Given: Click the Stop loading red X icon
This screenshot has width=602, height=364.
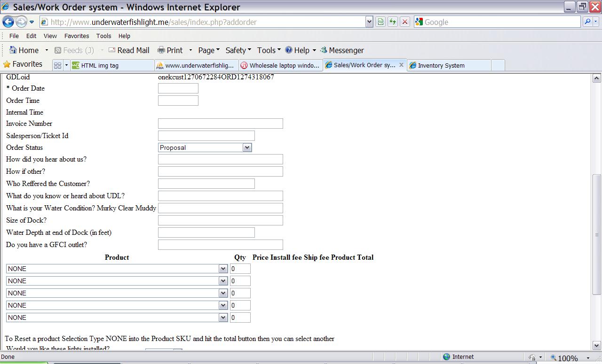Looking at the screenshot, I should click(x=404, y=22).
